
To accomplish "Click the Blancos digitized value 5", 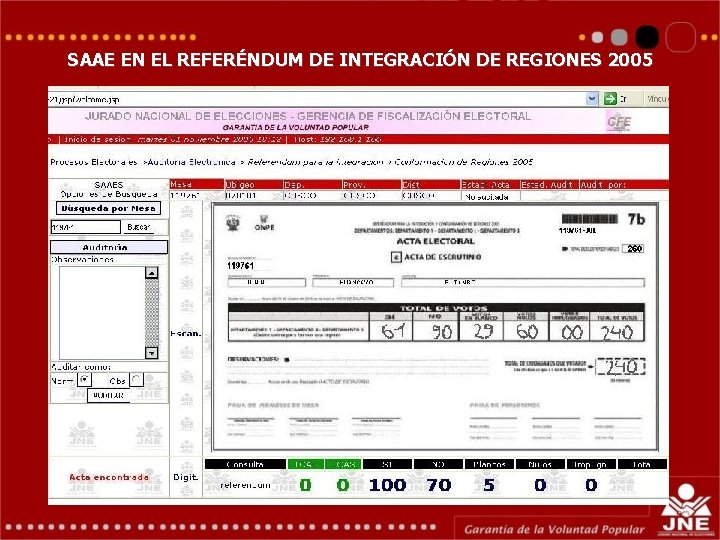I will coord(489,485).
